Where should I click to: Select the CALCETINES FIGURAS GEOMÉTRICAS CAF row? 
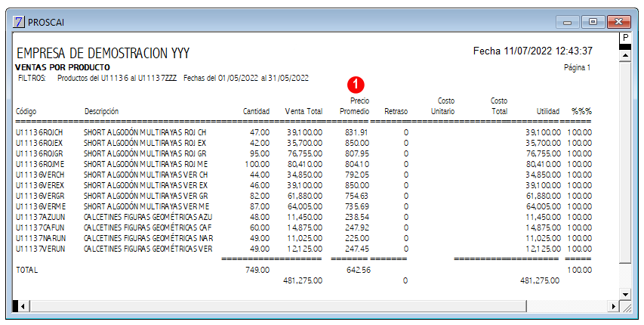pos(304,227)
